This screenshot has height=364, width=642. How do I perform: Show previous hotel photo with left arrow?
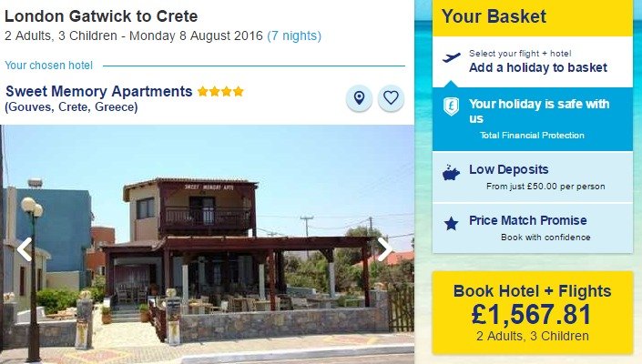pyautogui.click(x=25, y=249)
